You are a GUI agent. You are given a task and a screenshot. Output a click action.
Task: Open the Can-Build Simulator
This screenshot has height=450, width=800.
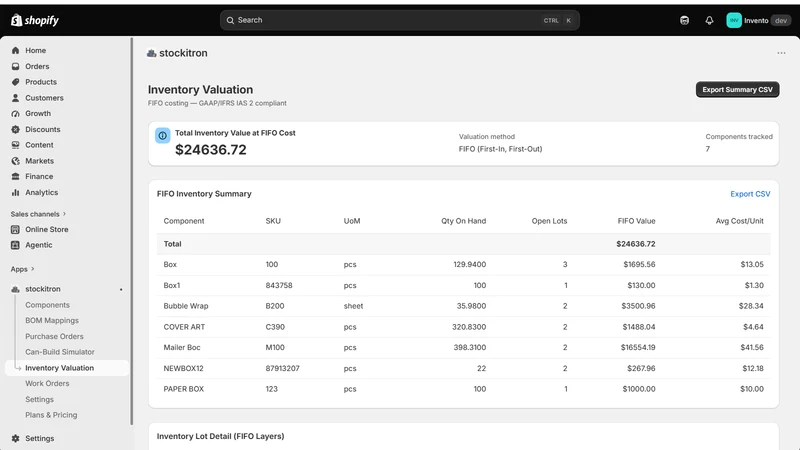[x=60, y=352]
